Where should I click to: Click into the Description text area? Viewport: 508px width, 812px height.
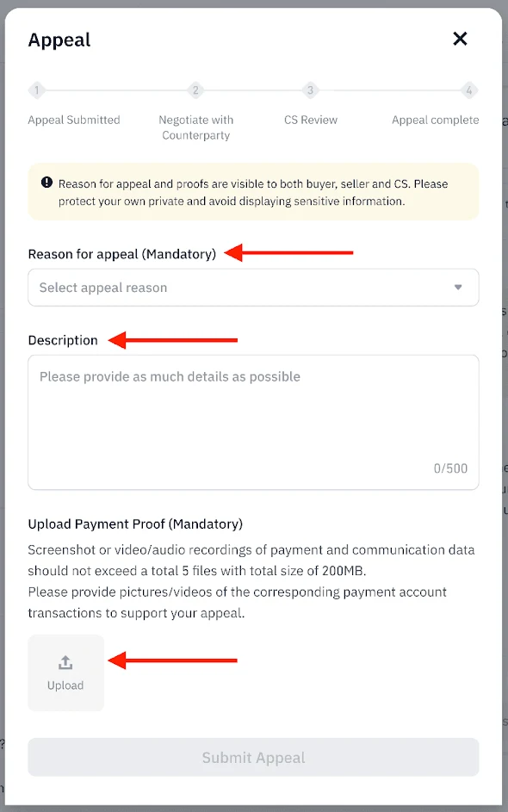tap(253, 422)
